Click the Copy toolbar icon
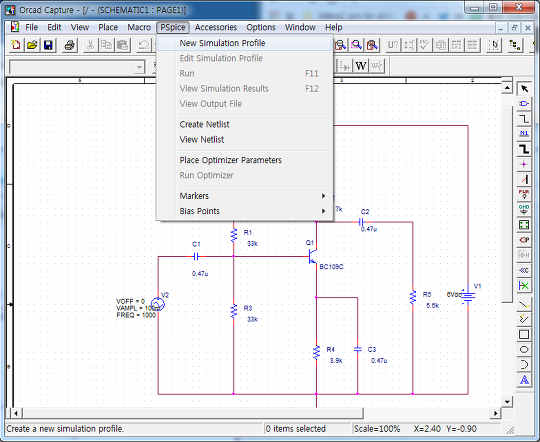The image size is (540, 442). (106, 45)
